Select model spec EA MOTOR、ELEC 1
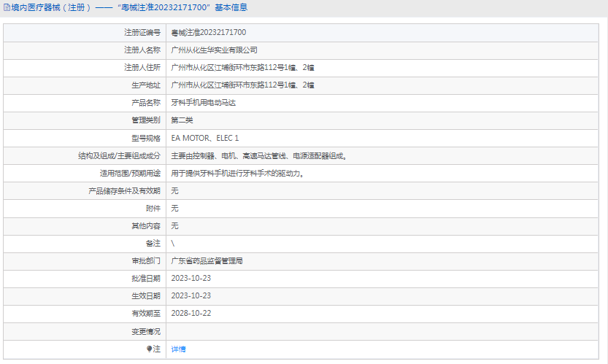Screen dimensions: 608x364 pyautogui.click(x=204, y=138)
